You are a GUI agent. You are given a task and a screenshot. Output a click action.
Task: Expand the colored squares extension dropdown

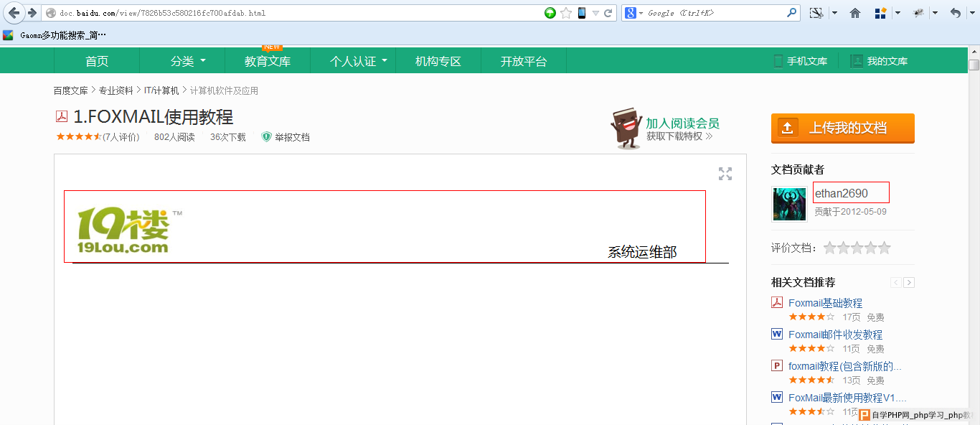tap(897, 13)
